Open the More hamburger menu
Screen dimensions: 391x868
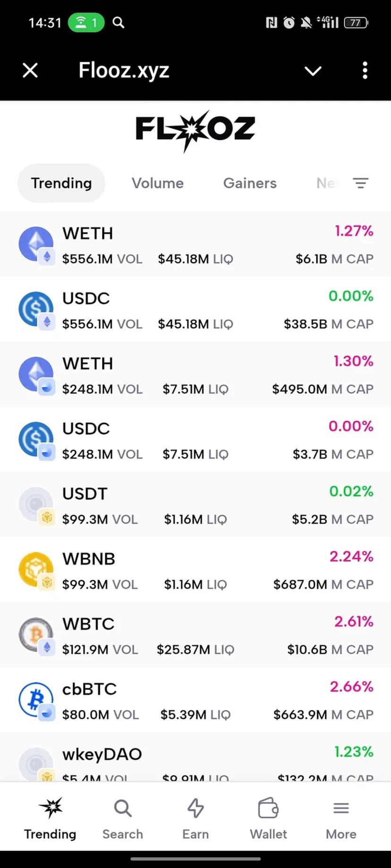pyautogui.click(x=341, y=809)
